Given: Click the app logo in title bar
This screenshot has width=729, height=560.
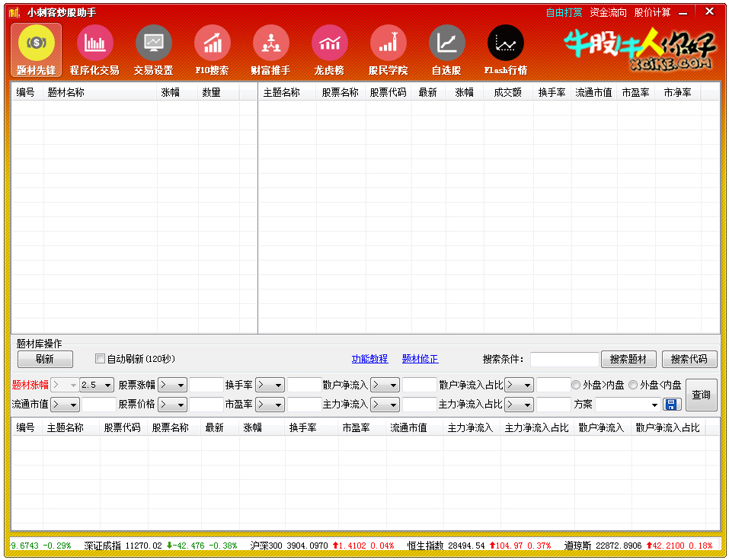Looking at the screenshot, I should coord(14,12).
